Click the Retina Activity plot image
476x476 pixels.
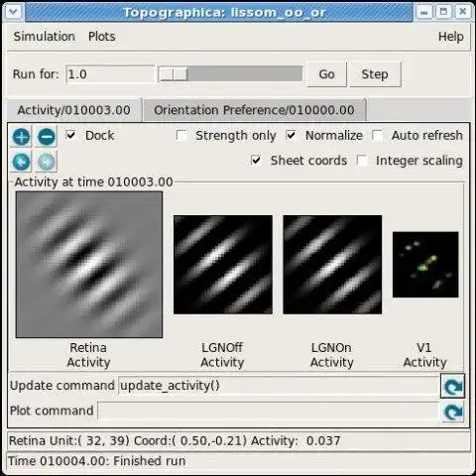89,265
